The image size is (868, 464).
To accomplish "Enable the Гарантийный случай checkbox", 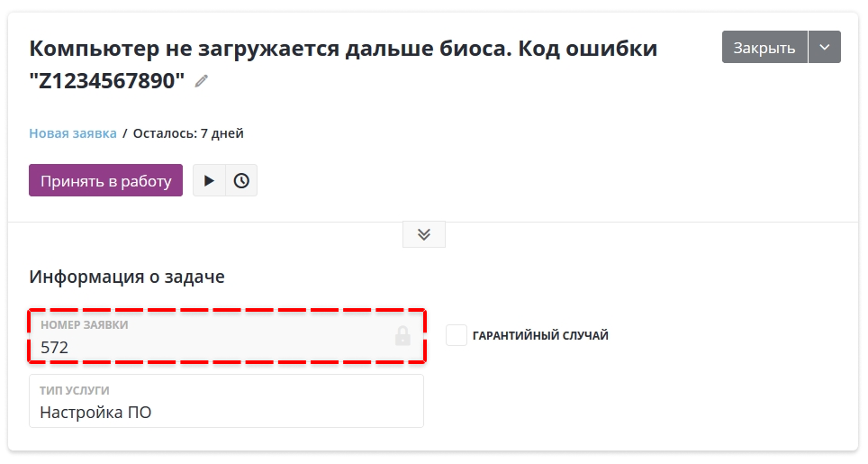I will pyautogui.click(x=457, y=335).
